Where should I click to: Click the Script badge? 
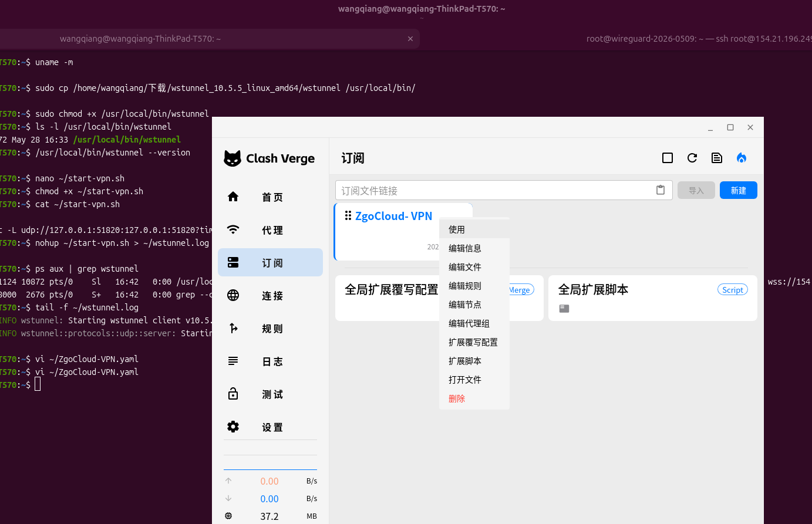click(733, 290)
